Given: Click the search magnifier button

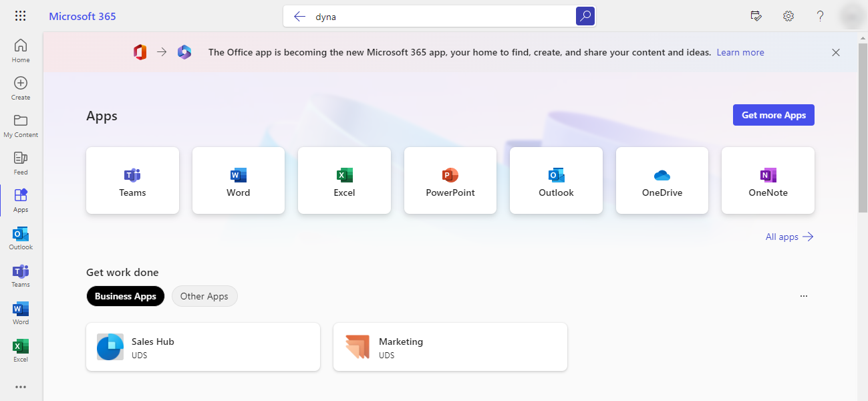Looking at the screenshot, I should pyautogui.click(x=585, y=16).
